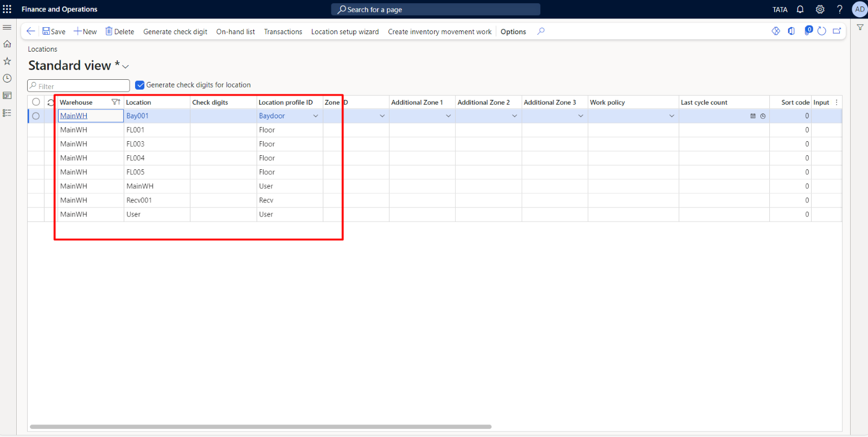This screenshot has height=437, width=868.
Task: Open settings gear icon
Action: [x=820, y=9]
